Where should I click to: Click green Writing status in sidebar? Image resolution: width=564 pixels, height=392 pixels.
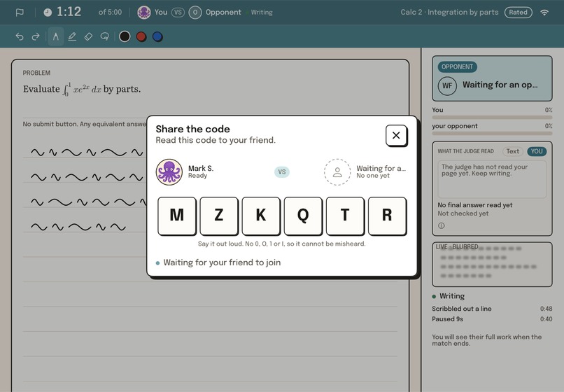pyautogui.click(x=448, y=296)
